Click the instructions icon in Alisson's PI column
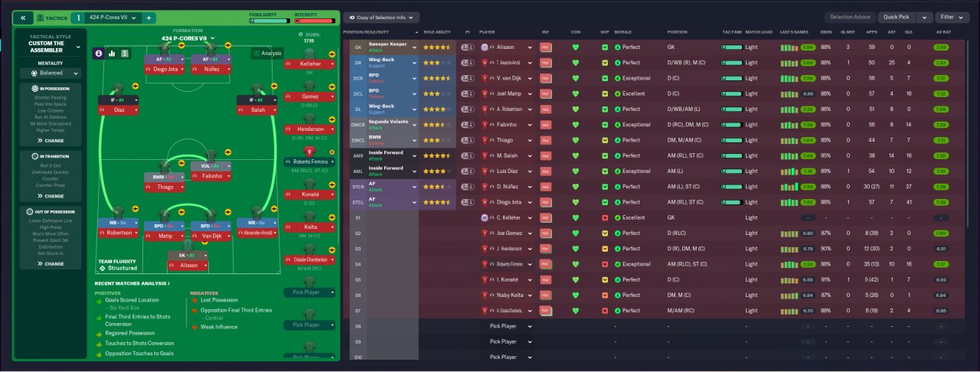 467,47
